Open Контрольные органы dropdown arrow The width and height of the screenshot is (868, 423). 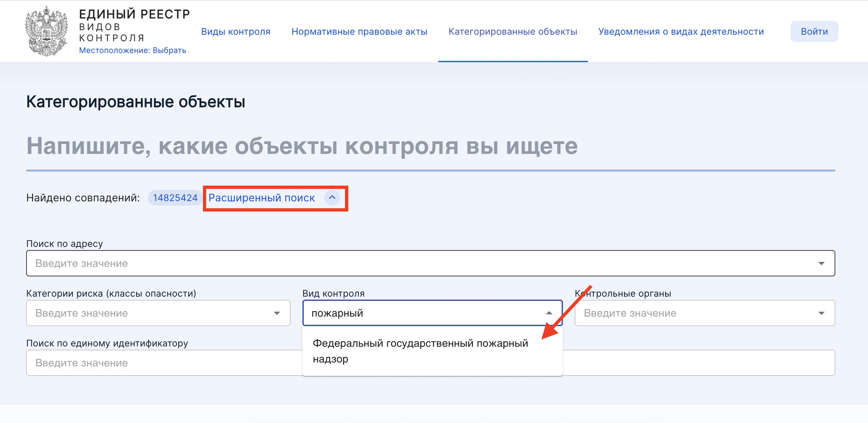(821, 313)
